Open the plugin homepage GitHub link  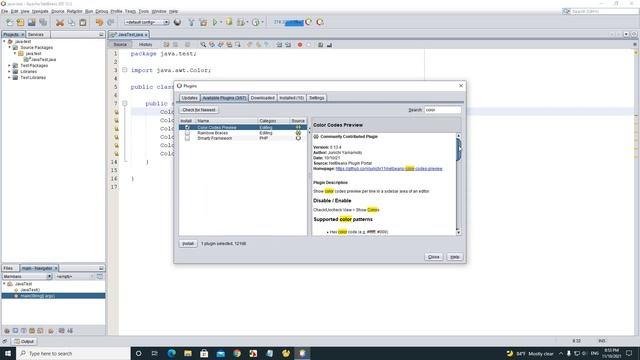click(x=389, y=169)
